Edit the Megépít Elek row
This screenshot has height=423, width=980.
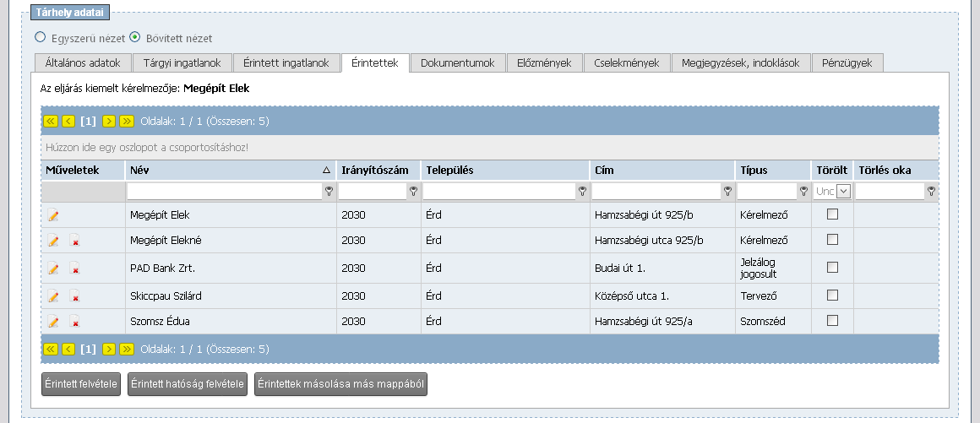(x=53, y=215)
